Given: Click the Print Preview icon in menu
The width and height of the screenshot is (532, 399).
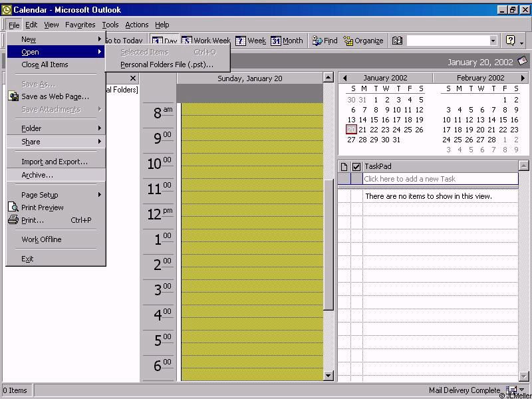Looking at the screenshot, I should point(14,207).
